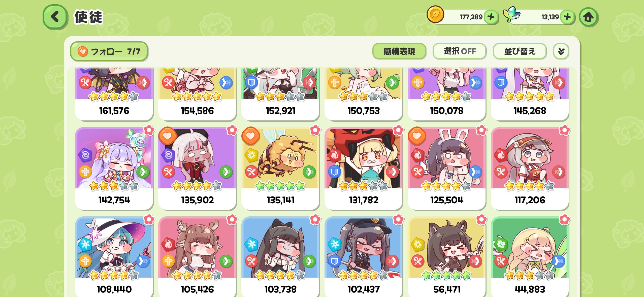This screenshot has height=297, width=644.
Task: Toggle heart follow on 125,504 bunny character
Action: (x=417, y=136)
